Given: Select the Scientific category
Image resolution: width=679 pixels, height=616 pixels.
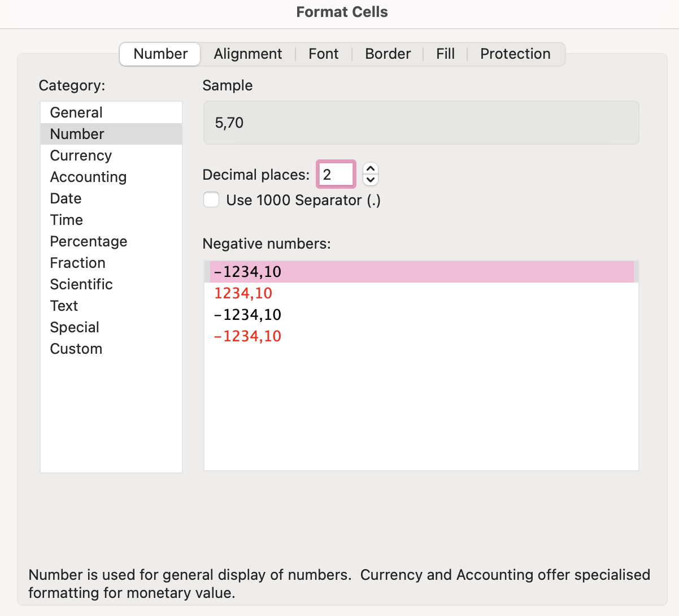Looking at the screenshot, I should pos(111,284).
